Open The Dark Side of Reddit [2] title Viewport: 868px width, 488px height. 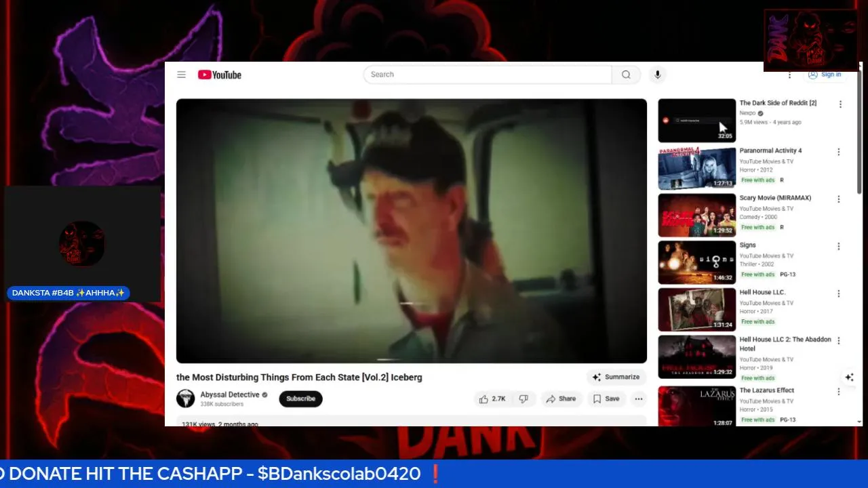pyautogui.click(x=778, y=103)
